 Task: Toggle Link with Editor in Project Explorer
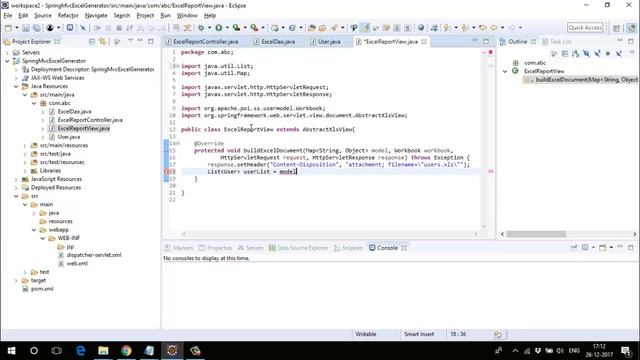coord(102,42)
